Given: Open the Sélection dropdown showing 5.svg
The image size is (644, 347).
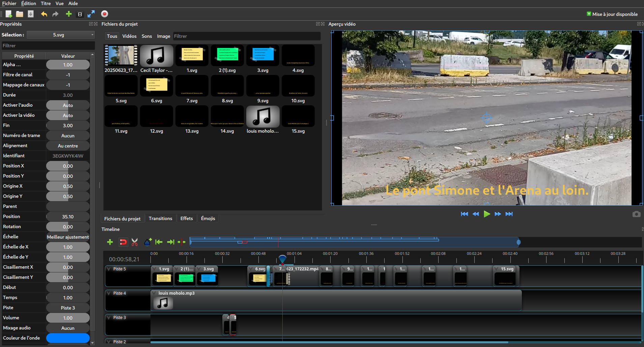Looking at the screenshot, I should click(61, 35).
